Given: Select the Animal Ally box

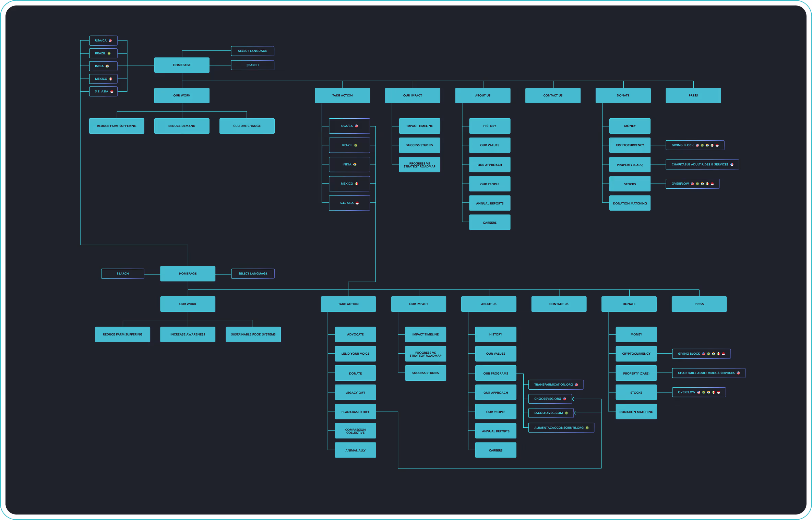Looking at the screenshot, I should point(355,450).
